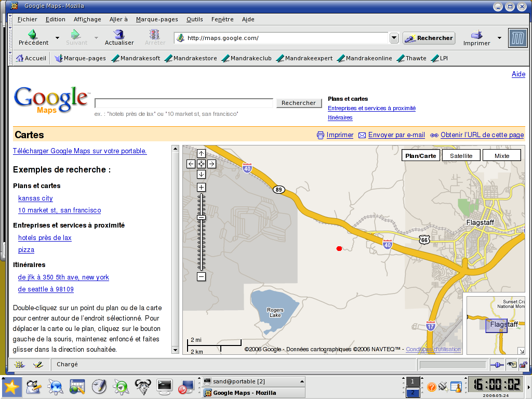Zoom in with the plus button
This screenshot has width=532, height=399.
tap(201, 187)
